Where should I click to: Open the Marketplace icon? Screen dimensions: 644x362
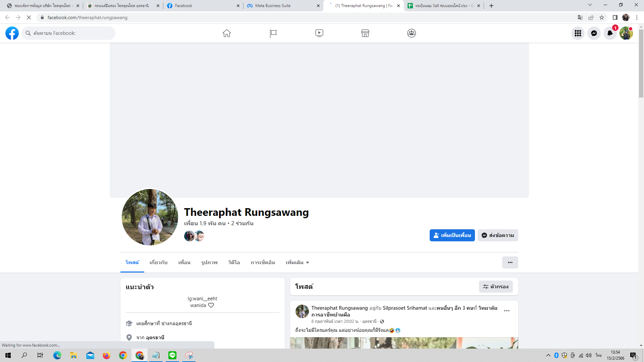[x=365, y=33]
